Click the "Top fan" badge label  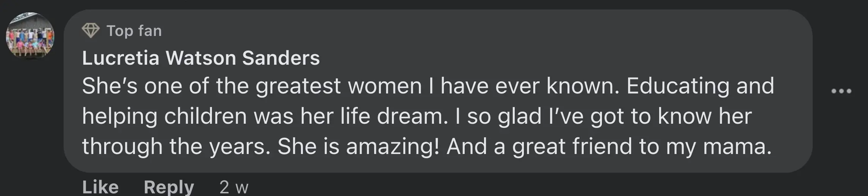click(134, 31)
